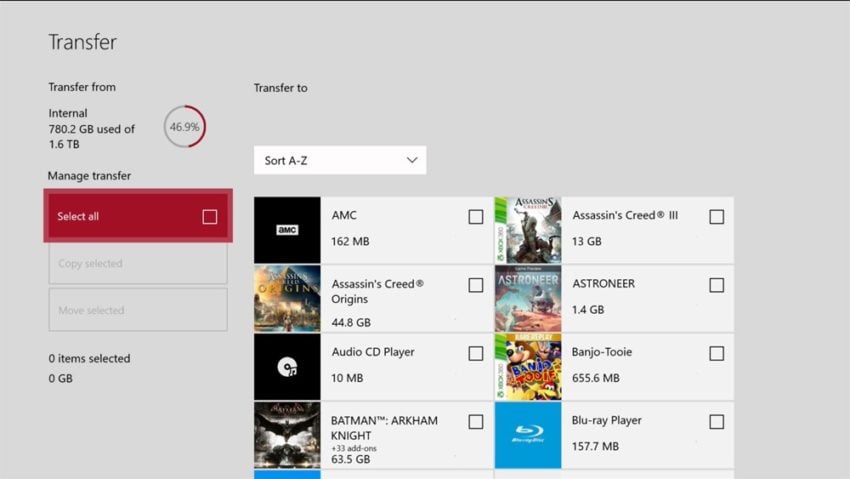
Task: Click the Manage transfer label
Action: click(89, 176)
